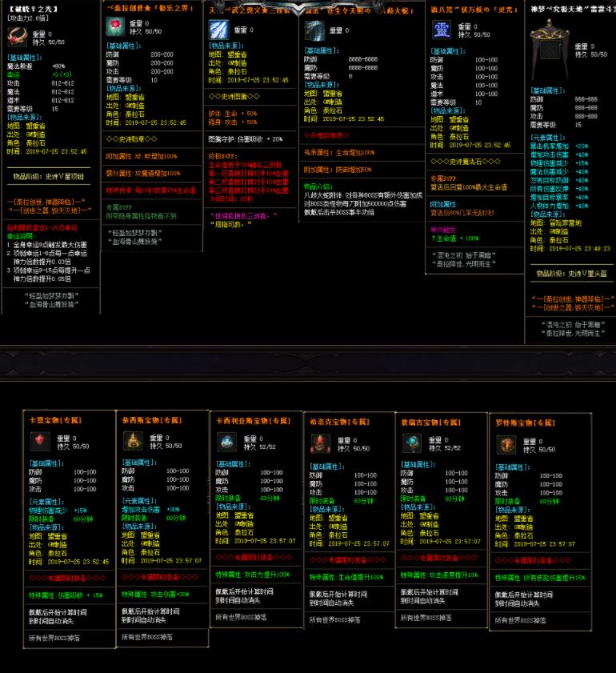This screenshot has width=616, height=673.
Task: Click the blue orb icon of 卡西利亚斯宝物
Action: click(x=226, y=442)
